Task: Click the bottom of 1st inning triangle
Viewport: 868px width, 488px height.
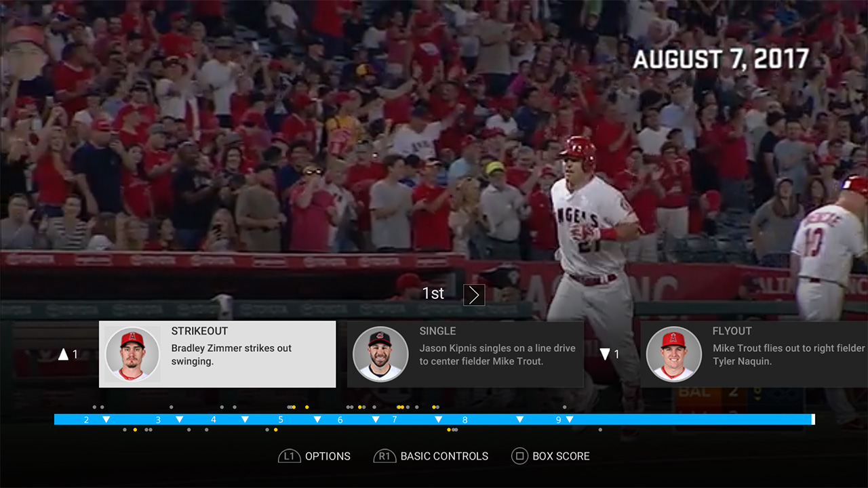Action: [x=605, y=354]
